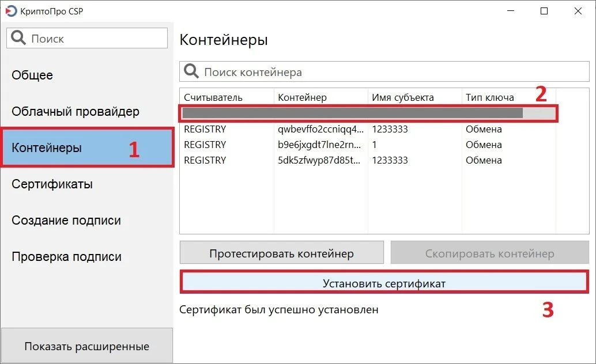The height and width of the screenshot is (364, 596).
Task: Go to the Сертификаты section
Action: [x=87, y=184]
